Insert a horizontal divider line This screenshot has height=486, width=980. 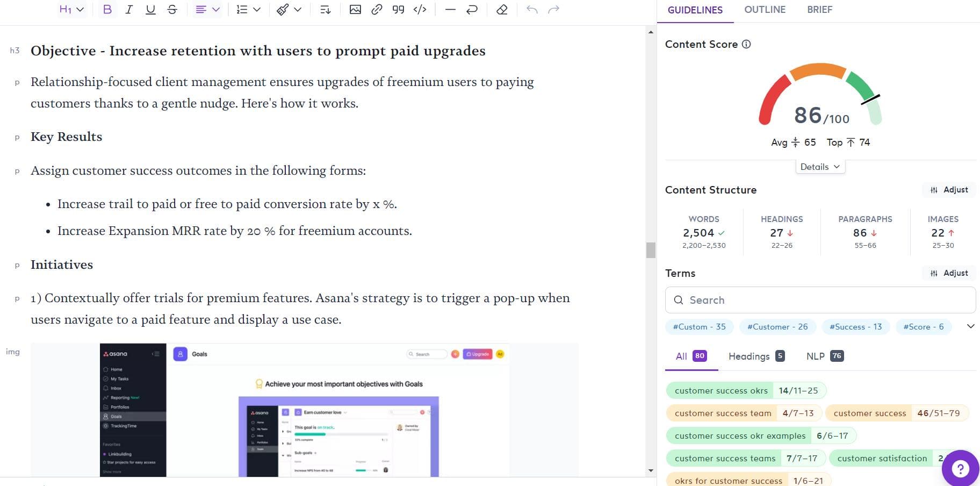coord(450,10)
